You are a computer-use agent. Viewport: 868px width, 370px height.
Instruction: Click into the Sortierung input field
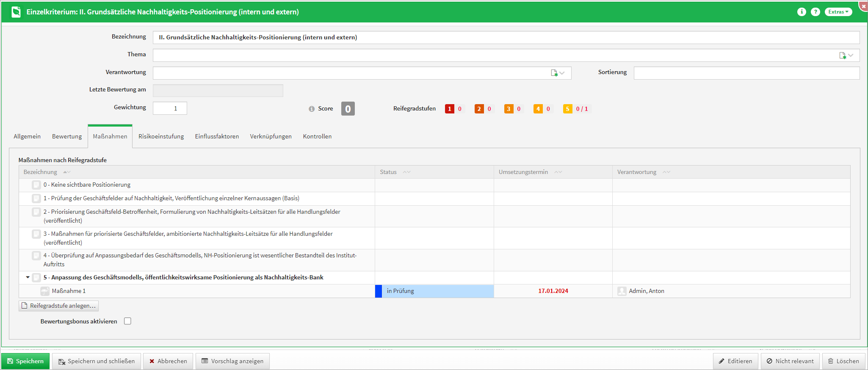[x=746, y=73]
